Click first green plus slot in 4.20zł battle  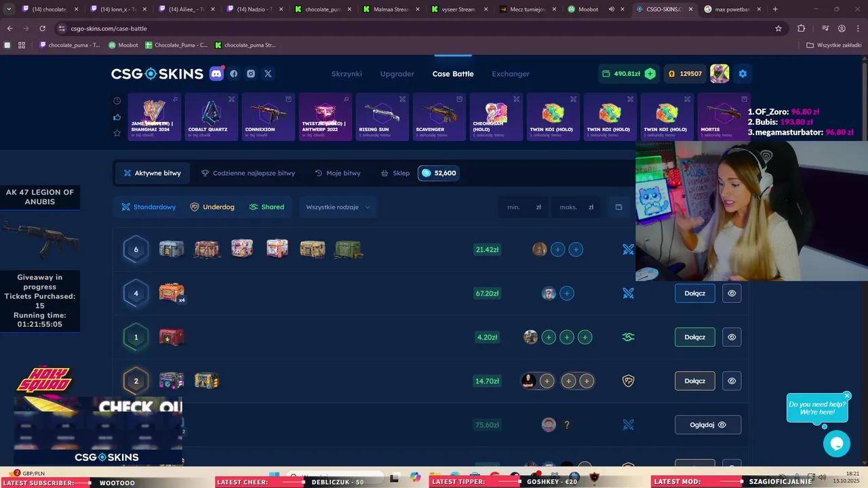pyautogui.click(x=549, y=337)
